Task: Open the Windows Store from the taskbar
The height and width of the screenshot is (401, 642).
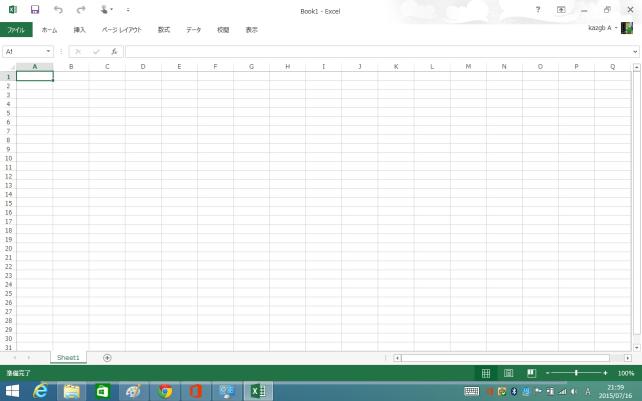Action: 102,392
